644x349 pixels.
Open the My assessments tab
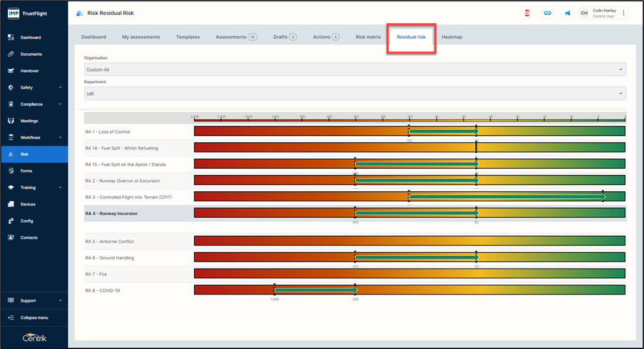tap(141, 37)
